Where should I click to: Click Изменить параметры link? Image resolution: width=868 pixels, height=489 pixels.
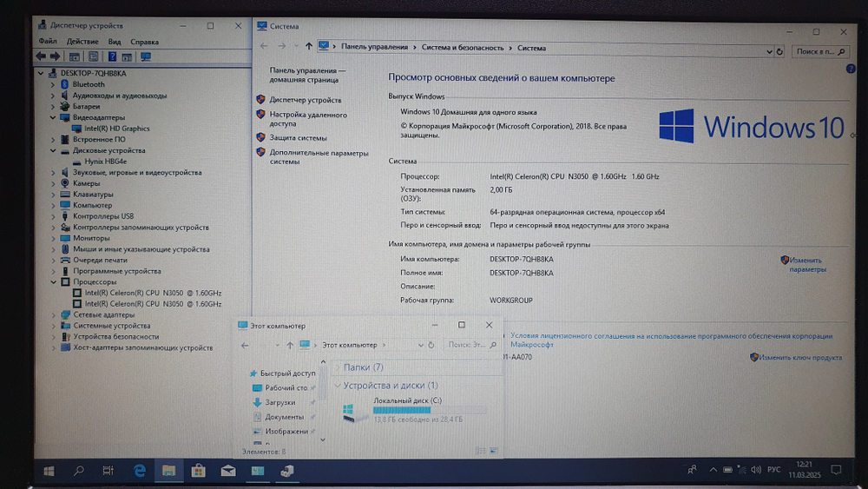tap(807, 265)
